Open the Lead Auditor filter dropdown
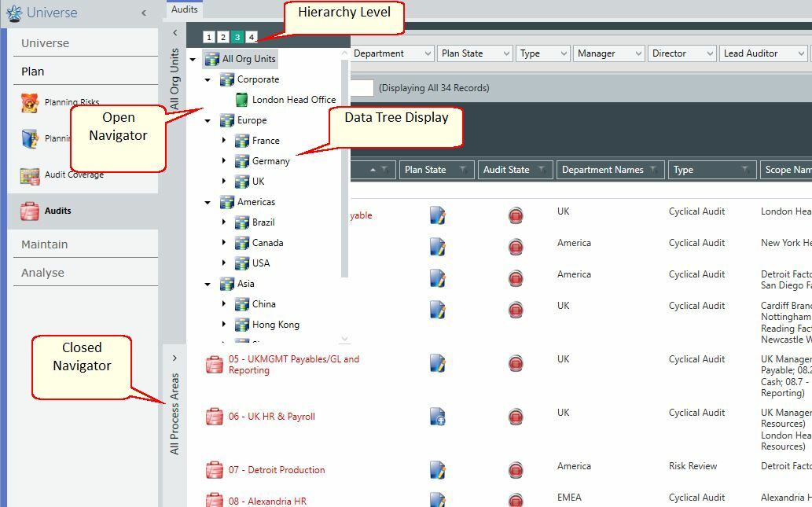This screenshot has height=507, width=812. (x=763, y=53)
